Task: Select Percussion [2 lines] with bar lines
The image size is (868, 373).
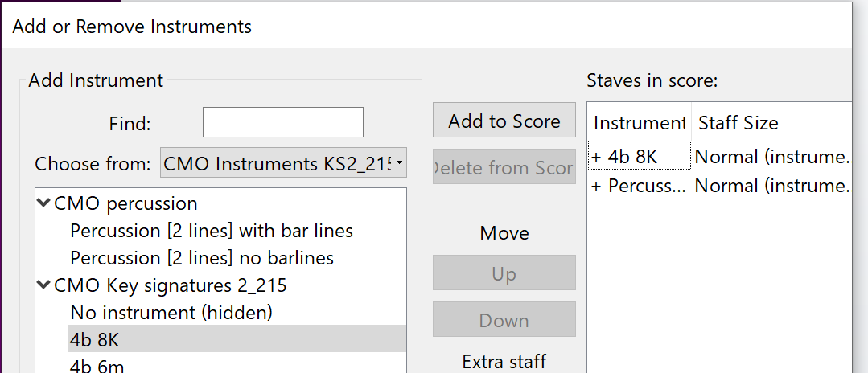Action: point(212,230)
